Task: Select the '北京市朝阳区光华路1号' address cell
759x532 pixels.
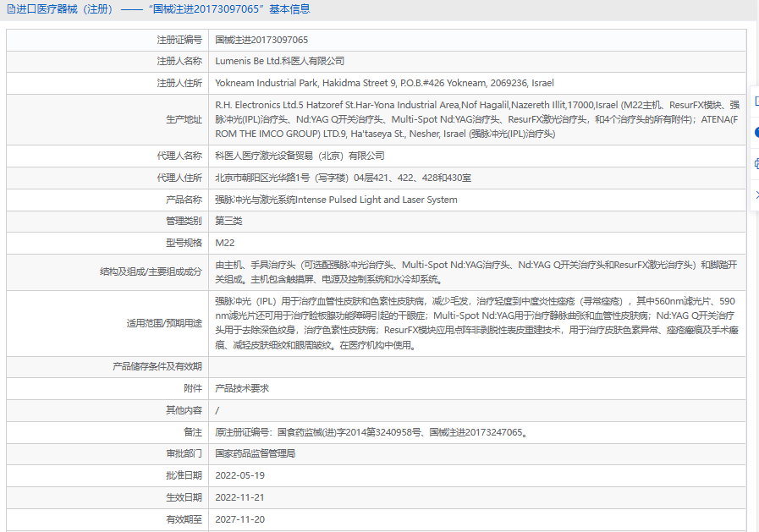Action: pos(344,178)
